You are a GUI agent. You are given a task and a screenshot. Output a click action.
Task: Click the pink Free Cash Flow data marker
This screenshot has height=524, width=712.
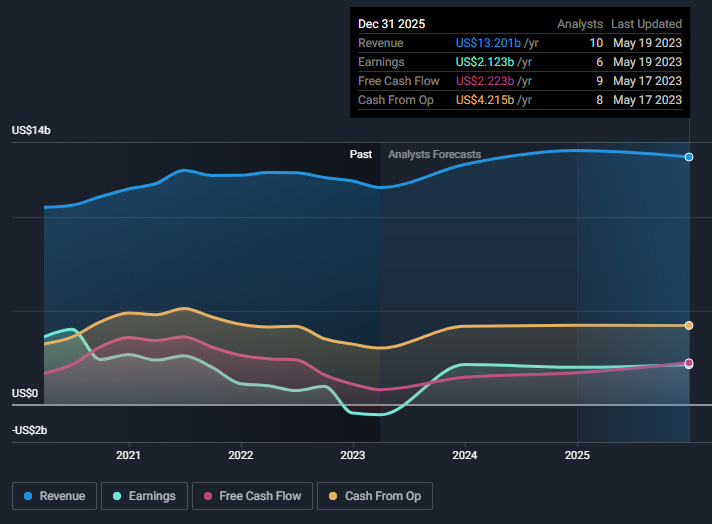689,362
